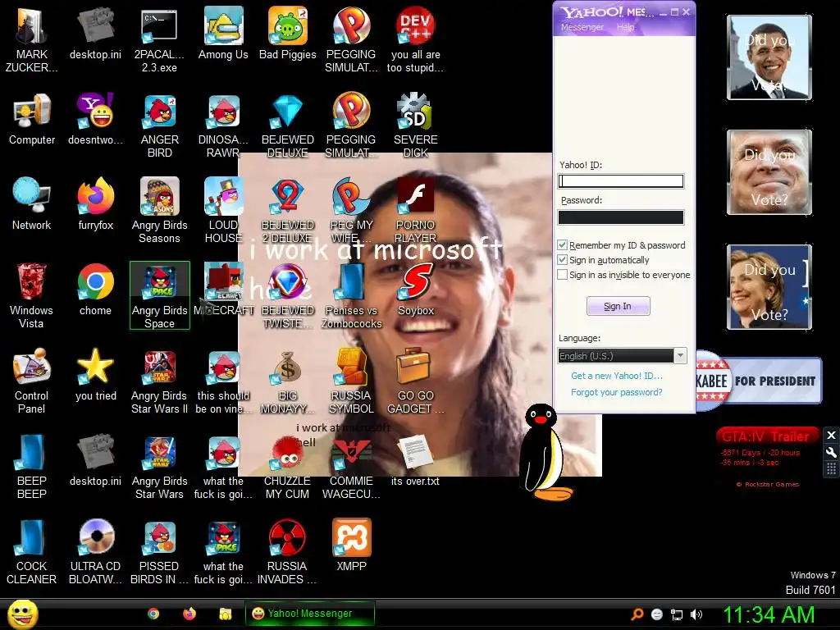Focus the Yahoo! ID input field
The image size is (840, 630).
[621, 181]
